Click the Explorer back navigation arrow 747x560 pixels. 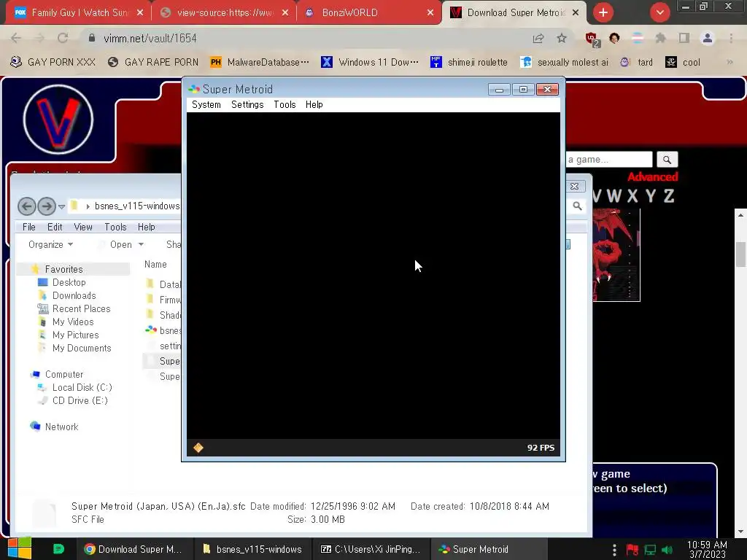tap(27, 206)
